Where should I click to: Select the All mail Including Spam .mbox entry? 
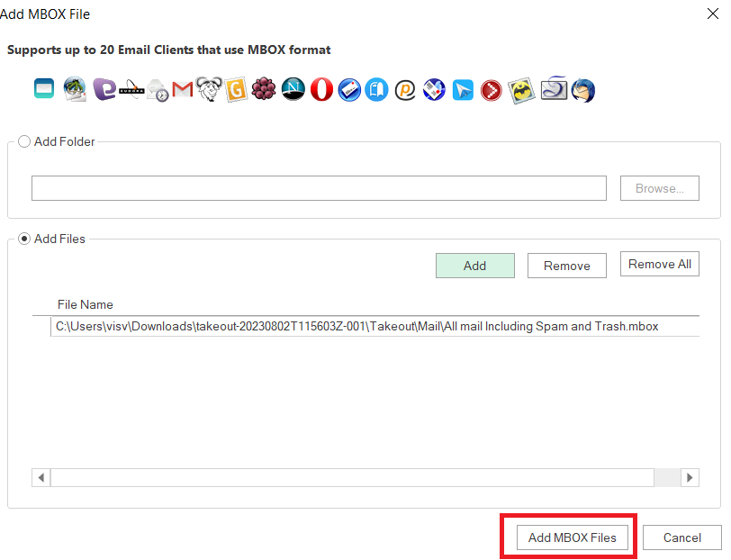[356, 327]
